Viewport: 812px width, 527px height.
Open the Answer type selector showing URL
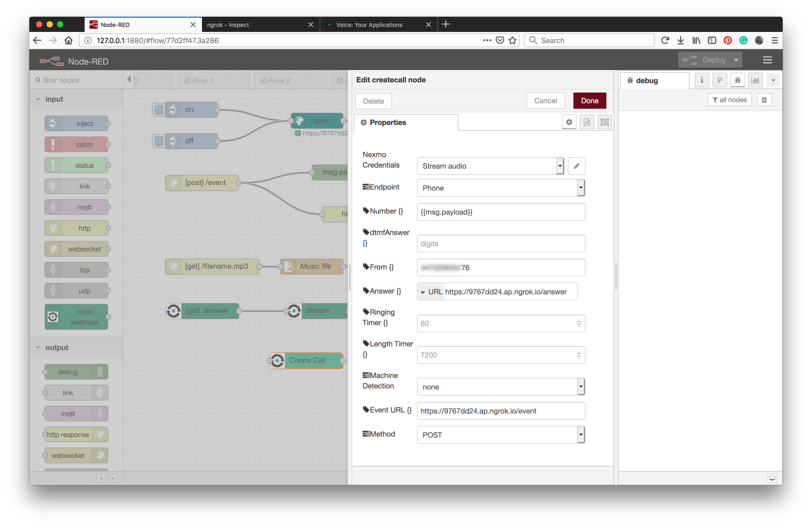[x=431, y=292]
